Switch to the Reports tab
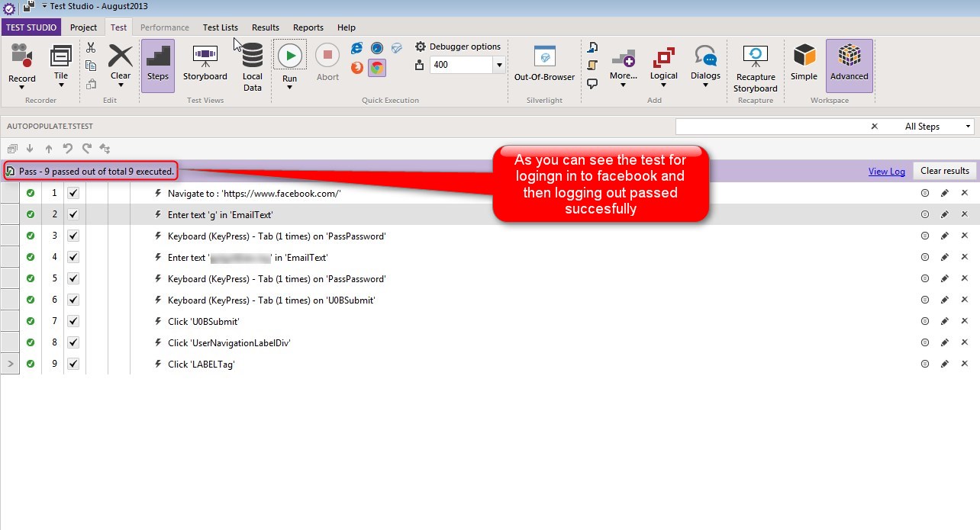The width and height of the screenshot is (980, 530). pyautogui.click(x=308, y=27)
